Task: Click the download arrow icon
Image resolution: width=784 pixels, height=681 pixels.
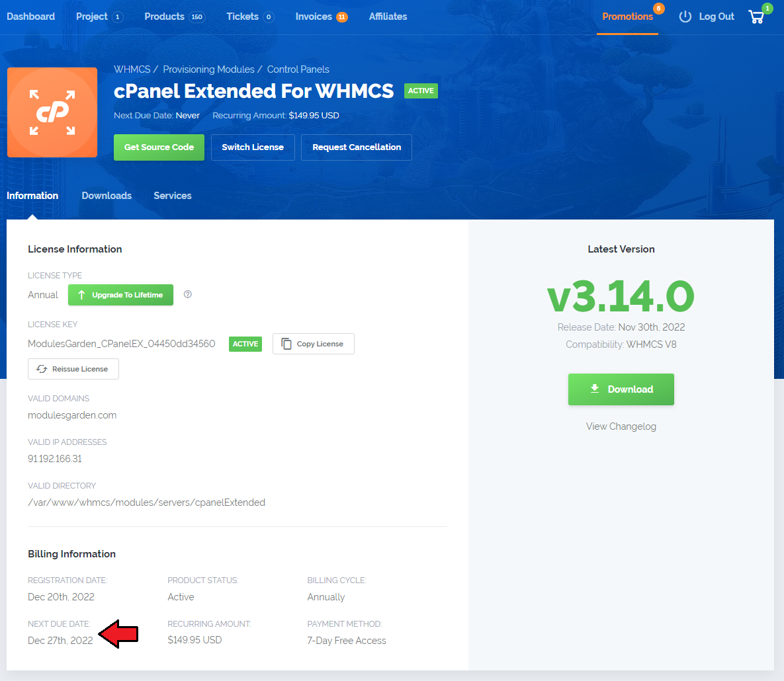Action: coord(595,389)
